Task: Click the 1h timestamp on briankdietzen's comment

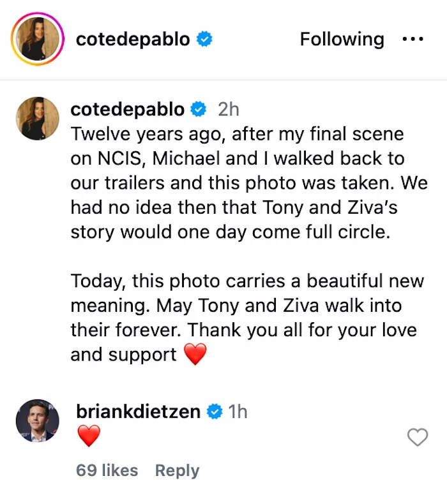Action: [x=237, y=411]
